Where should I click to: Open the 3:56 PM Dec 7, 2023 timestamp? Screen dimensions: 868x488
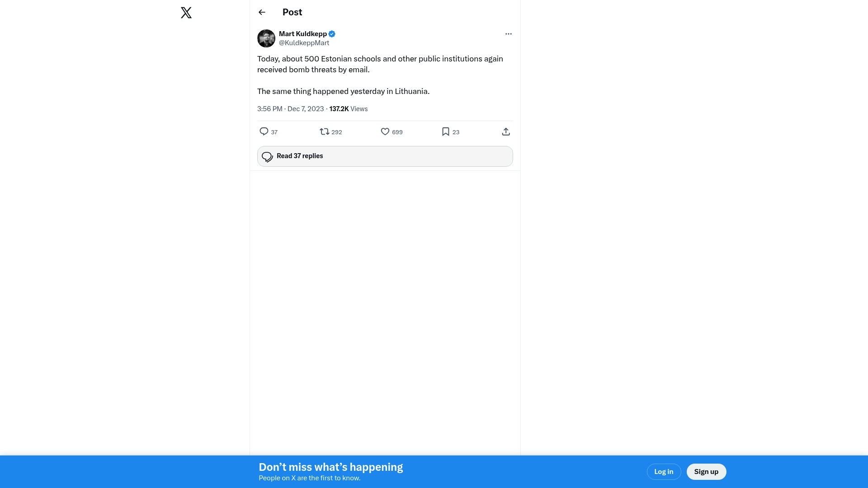pyautogui.click(x=290, y=109)
